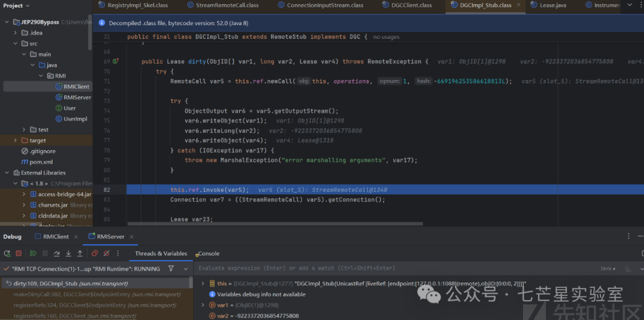644x320 pixels.
Task: Expand cldrdata.jar library
Action: (x=24, y=216)
